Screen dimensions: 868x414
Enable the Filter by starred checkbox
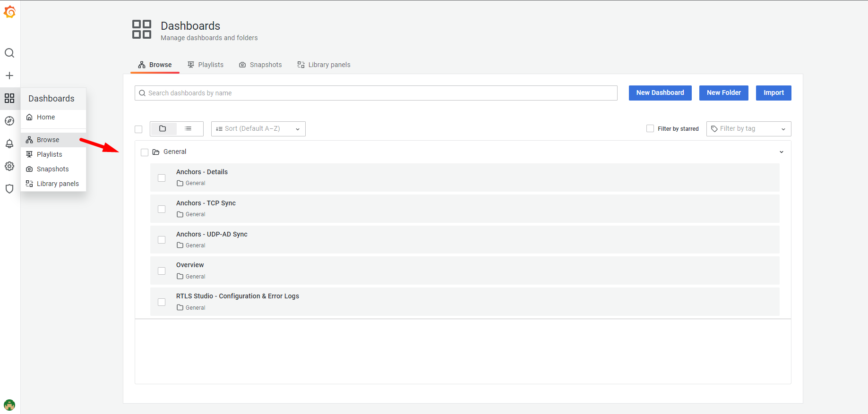click(650, 128)
